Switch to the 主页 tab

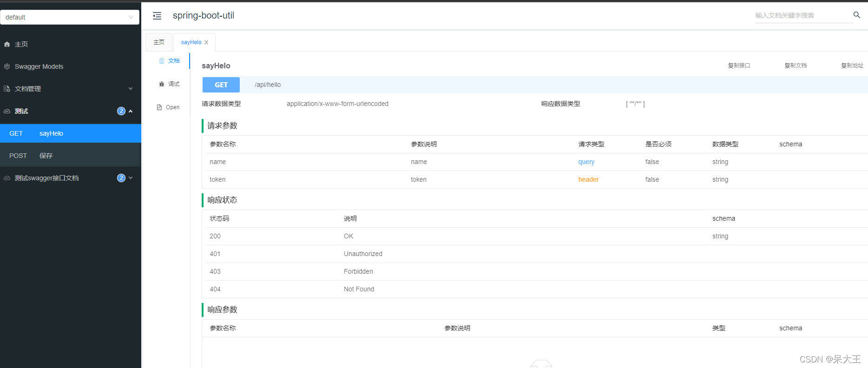click(159, 42)
